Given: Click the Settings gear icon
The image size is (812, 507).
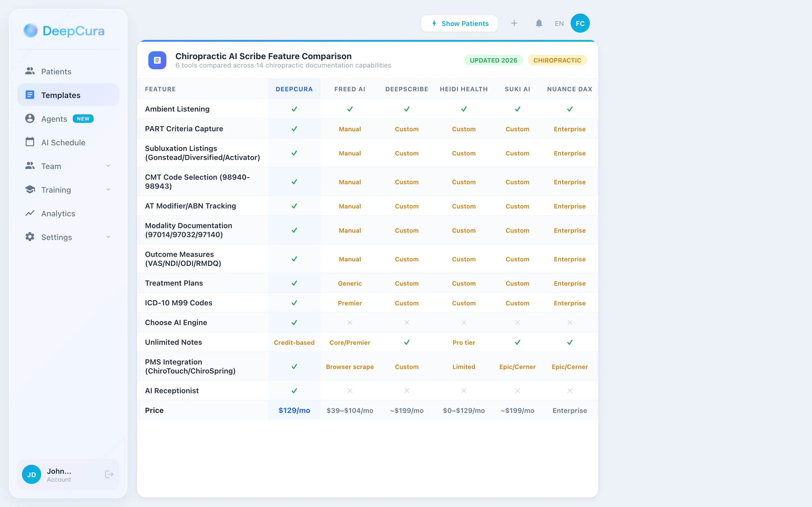Looking at the screenshot, I should [30, 237].
